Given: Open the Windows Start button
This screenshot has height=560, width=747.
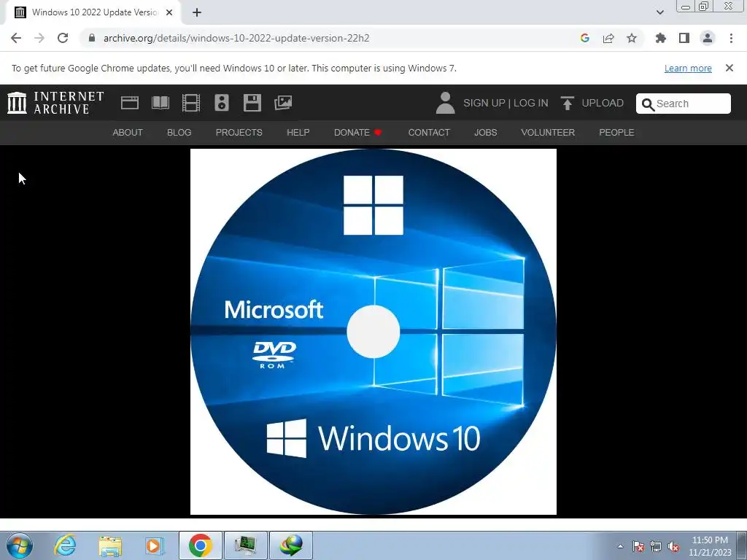Looking at the screenshot, I should coord(20,545).
